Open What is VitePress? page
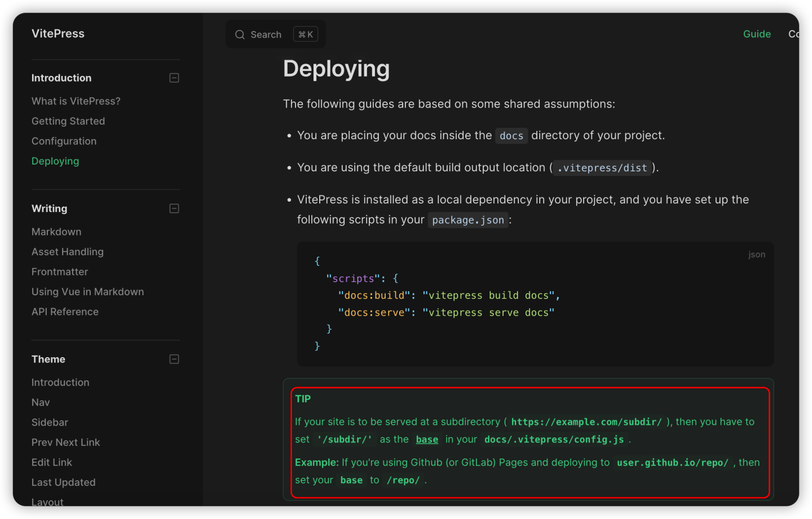This screenshot has height=519, width=812. point(76,101)
